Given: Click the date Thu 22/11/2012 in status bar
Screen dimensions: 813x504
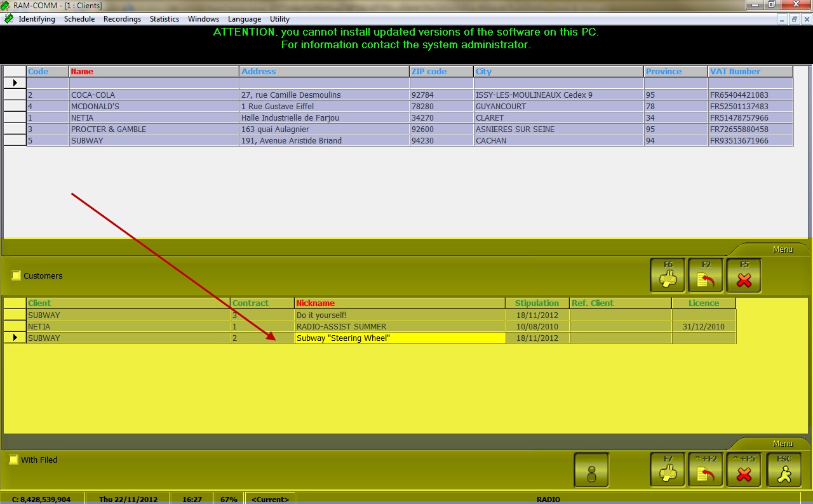Looking at the screenshot, I should (128, 500).
